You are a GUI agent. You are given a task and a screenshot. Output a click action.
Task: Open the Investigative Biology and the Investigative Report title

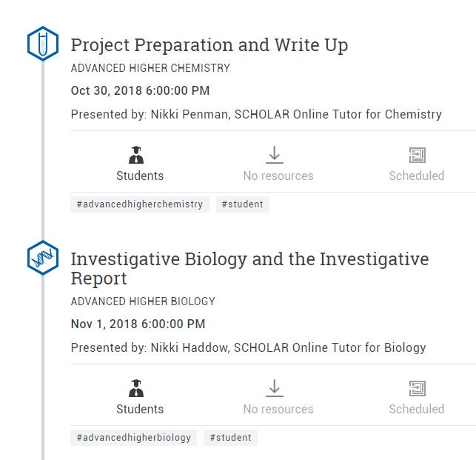[x=249, y=269]
